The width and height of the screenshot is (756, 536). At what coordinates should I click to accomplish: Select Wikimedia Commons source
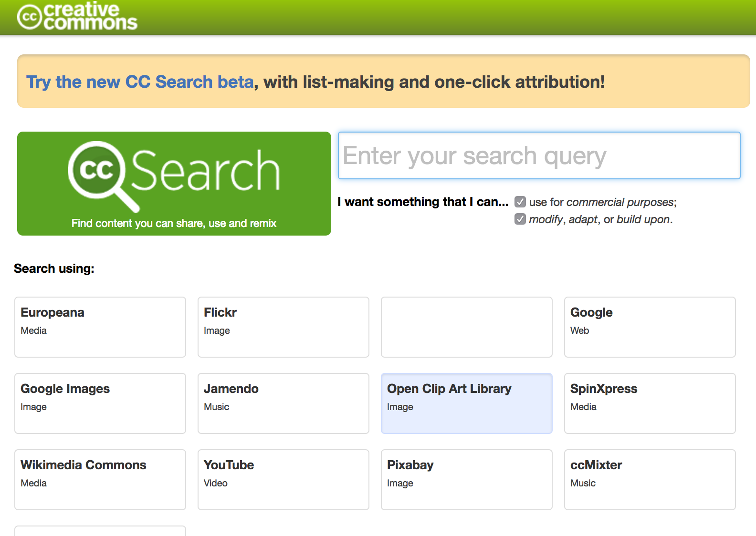(100, 480)
